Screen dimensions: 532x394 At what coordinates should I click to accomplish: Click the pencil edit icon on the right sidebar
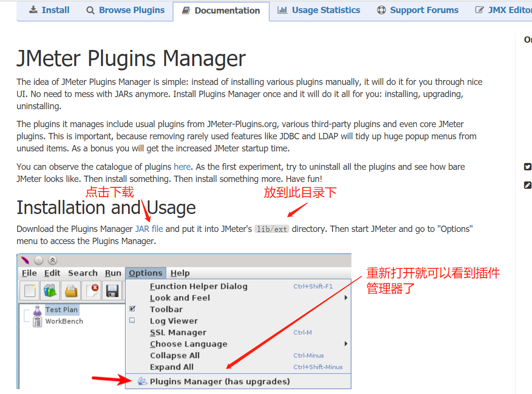pyautogui.click(x=528, y=185)
